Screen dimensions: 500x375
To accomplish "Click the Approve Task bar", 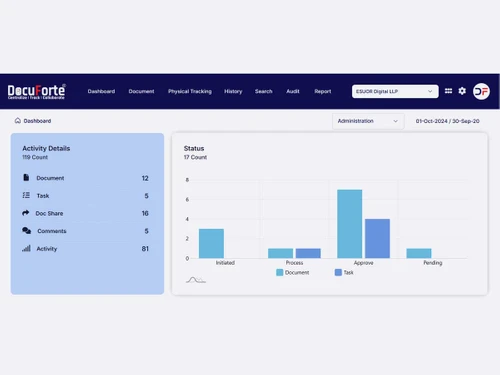I will click(x=377, y=238).
